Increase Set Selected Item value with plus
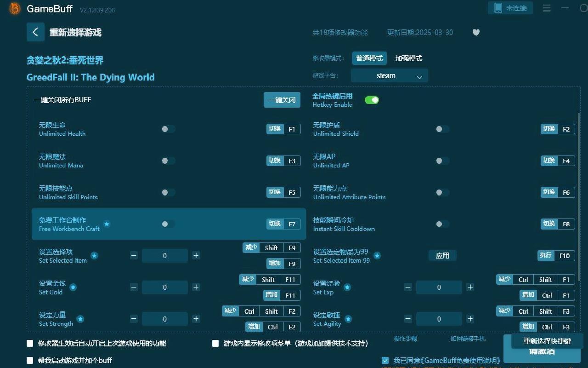Image resolution: width=588 pixels, height=368 pixels. point(196,255)
